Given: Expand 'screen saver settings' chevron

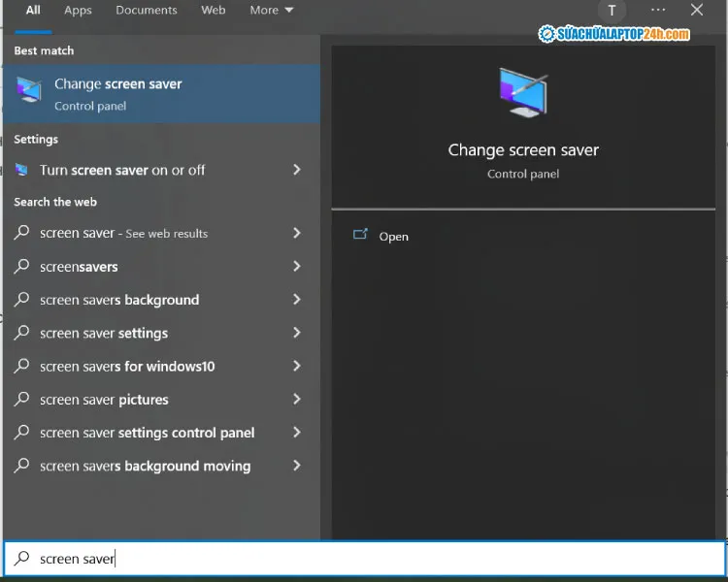Looking at the screenshot, I should pyautogui.click(x=297, y=333).
